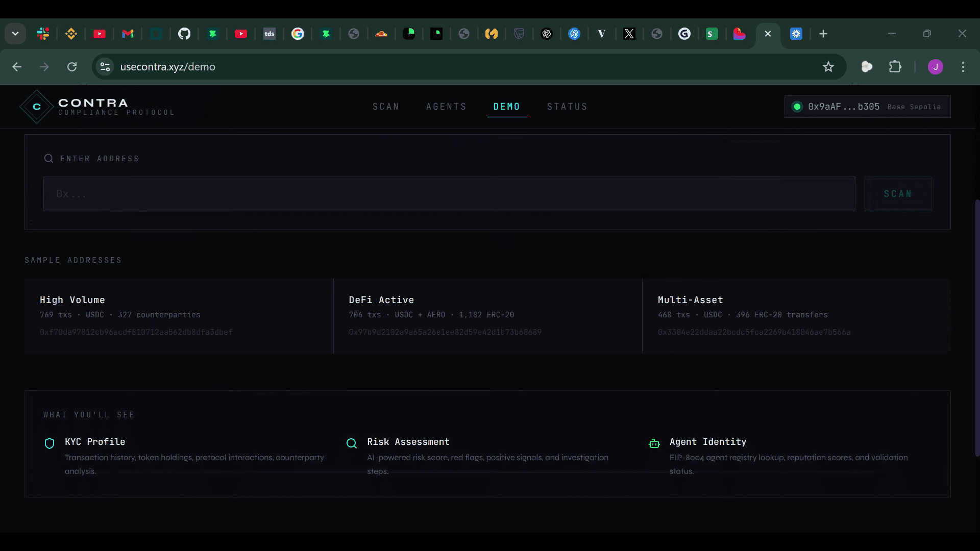
Task: Open the red and purple heart tab
Action: 740,34
